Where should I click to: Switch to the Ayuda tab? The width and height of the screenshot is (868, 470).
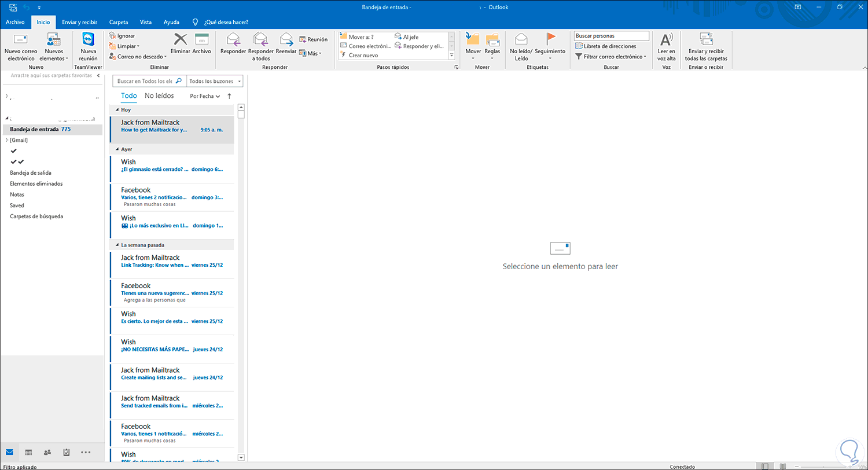click(171, 22)
